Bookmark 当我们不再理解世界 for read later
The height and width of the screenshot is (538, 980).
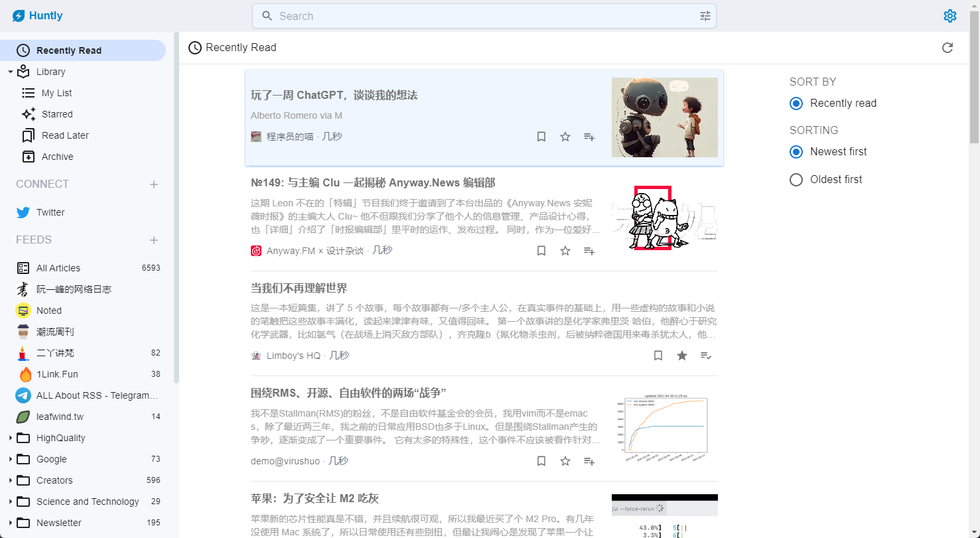click(658, 356)
